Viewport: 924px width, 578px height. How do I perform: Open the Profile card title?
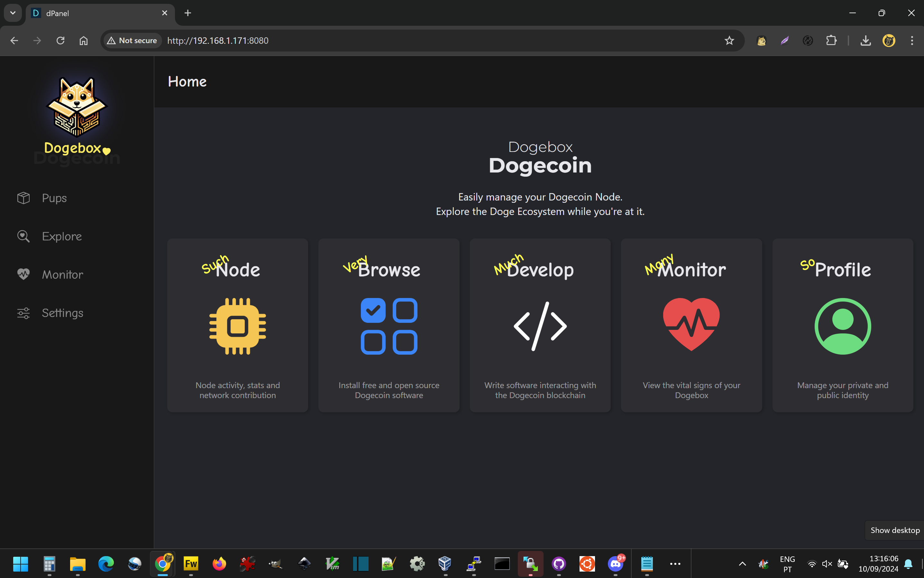[843, 270]
